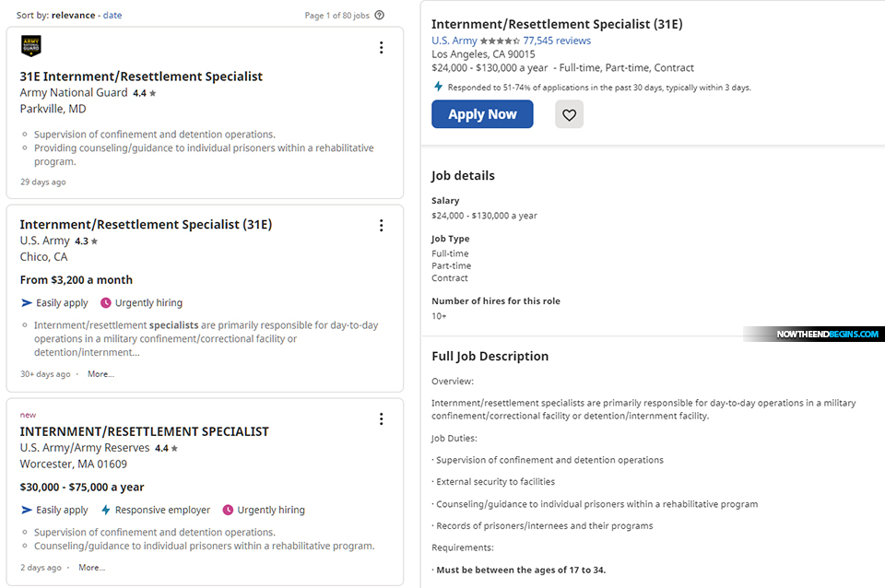The height and width of the screenshot is (588, 885).
Task: Open options menu for 31E Parkville job
Action: 381,48
